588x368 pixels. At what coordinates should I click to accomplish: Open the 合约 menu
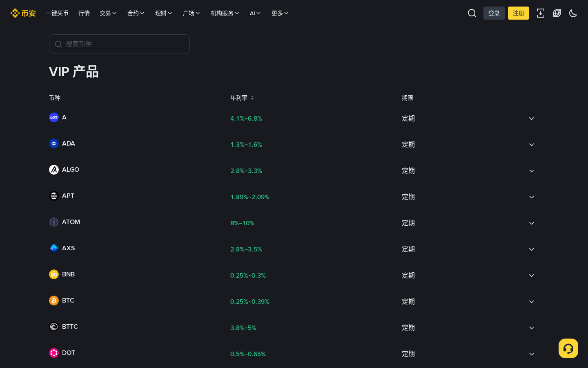coord(136,13)
